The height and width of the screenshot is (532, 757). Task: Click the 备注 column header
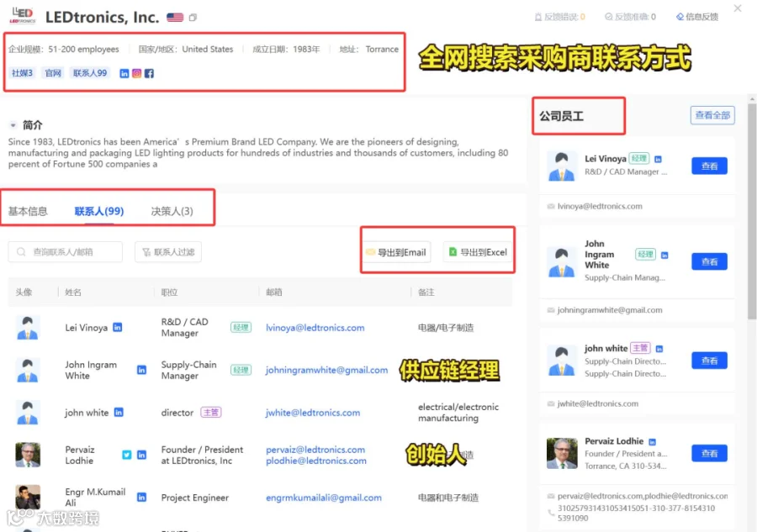[x=426, y=292]
